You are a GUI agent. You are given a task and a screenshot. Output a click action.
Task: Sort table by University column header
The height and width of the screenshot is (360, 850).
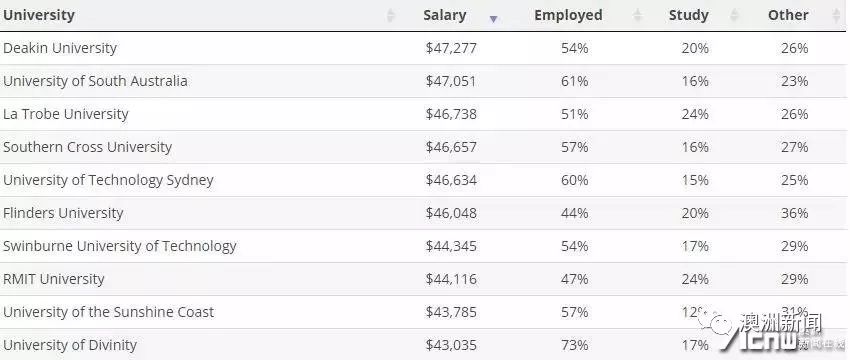[39, 15]
